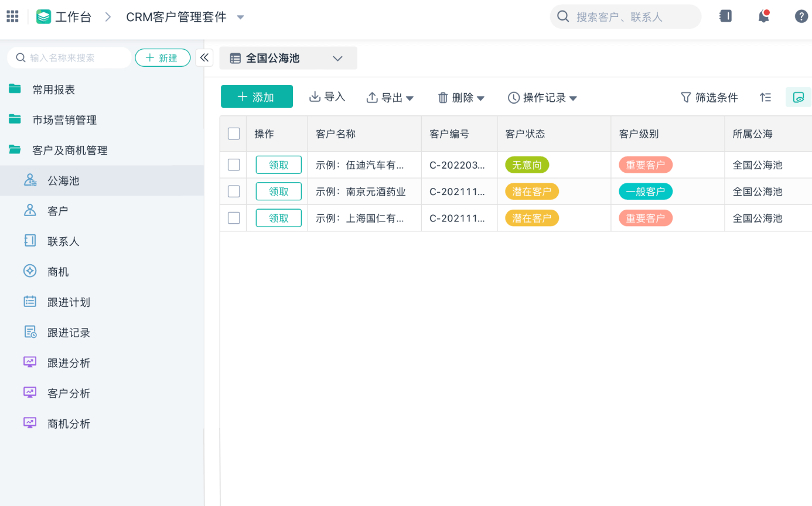The height and width of the screenshot is (506, 812).
Task: Click the 客户分析 dashboard icon
Action: (x=30, y=393)
